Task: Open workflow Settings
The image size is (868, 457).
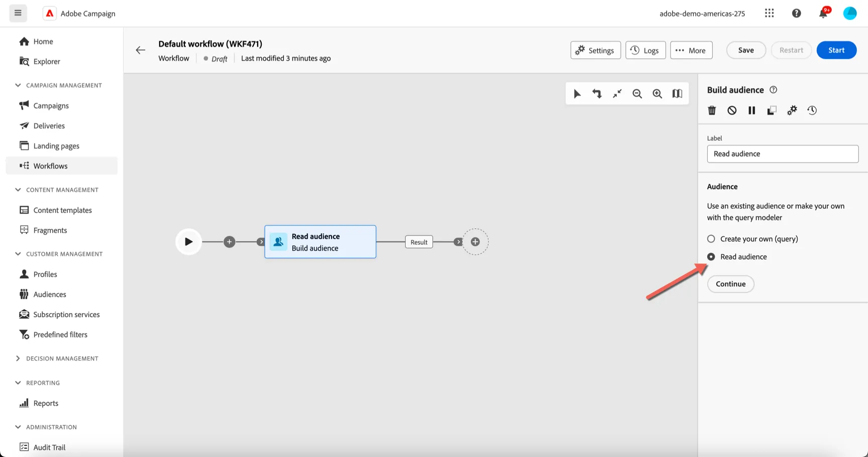Action: (596, 50)
